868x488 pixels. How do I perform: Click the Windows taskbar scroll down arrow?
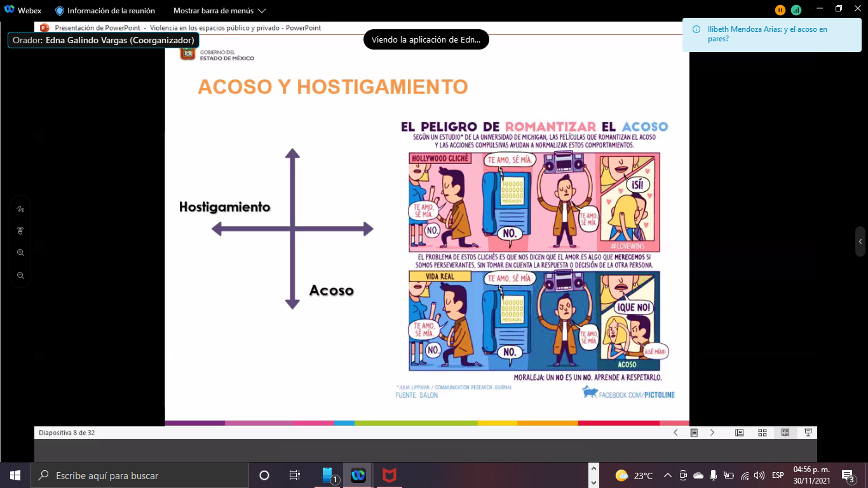point(593,483)
